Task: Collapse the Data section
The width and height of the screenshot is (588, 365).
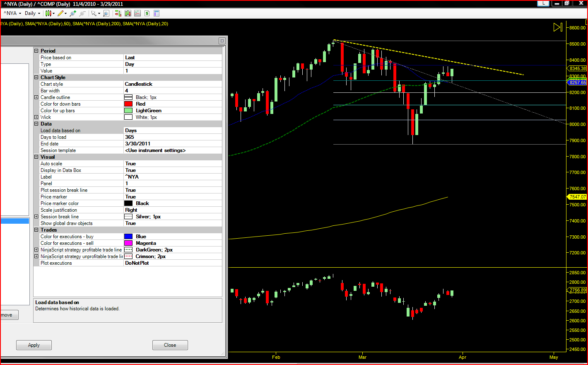Action: 36,124
